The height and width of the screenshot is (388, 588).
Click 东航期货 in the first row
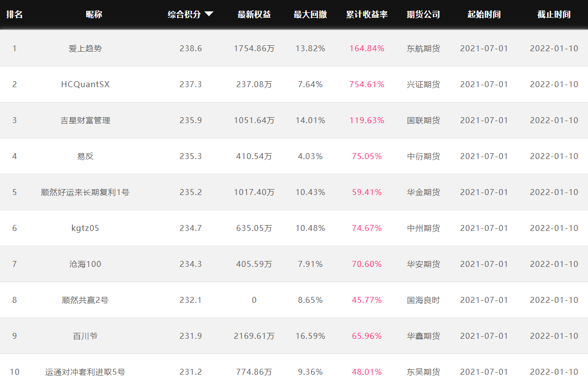423,48
